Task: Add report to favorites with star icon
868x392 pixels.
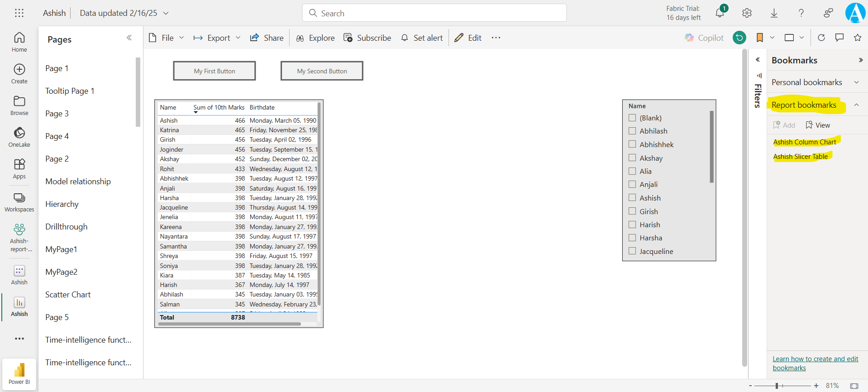Action: (857, 38)
